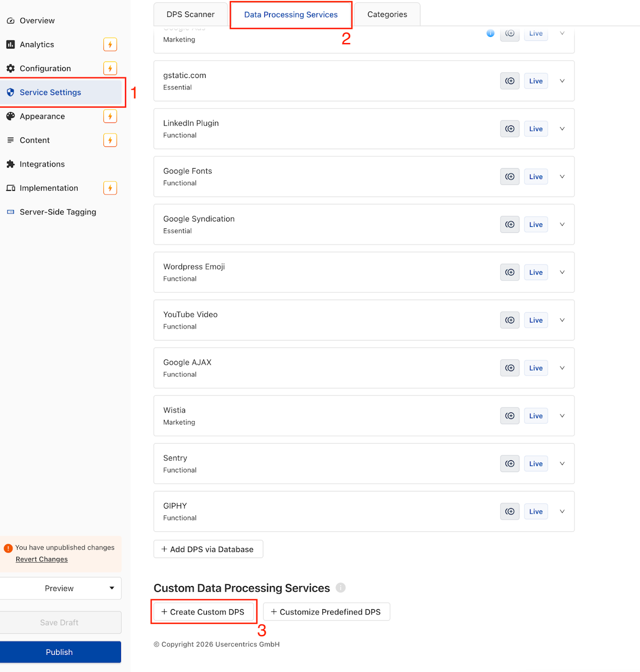This screenshot has height=672, width=640.
Task: Click the Revert Changes link
Action: click(41, 559)
